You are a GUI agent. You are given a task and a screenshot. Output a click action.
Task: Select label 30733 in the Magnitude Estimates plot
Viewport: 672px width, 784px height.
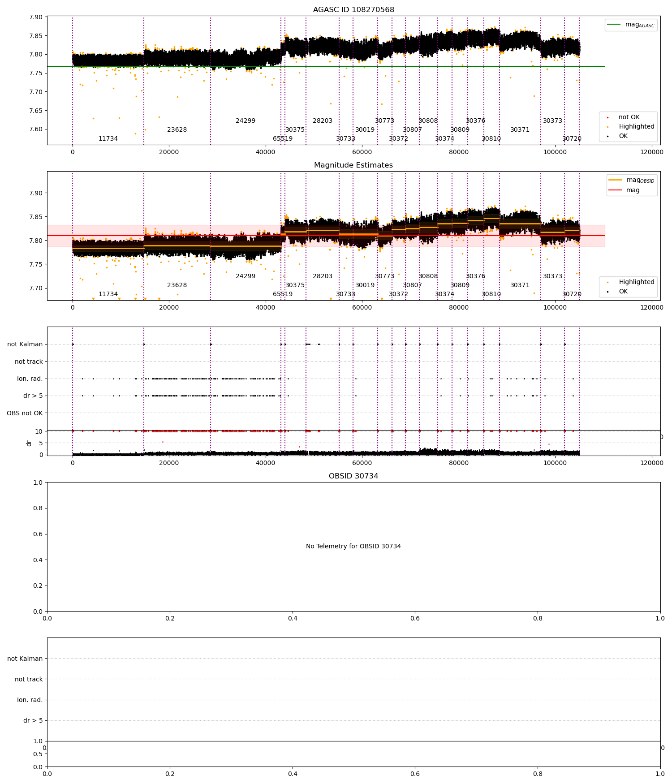tap(346, 294)
